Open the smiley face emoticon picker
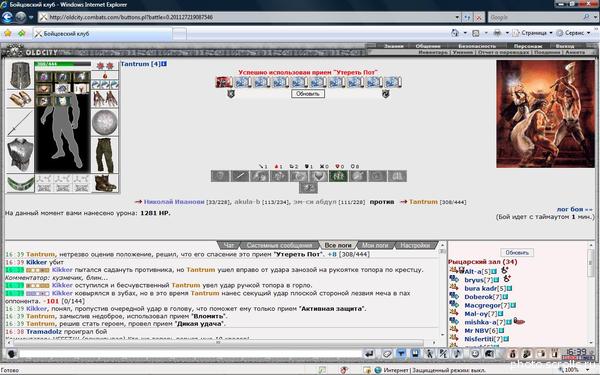Screen dimensions: 600x375 [x=475, y=354]
